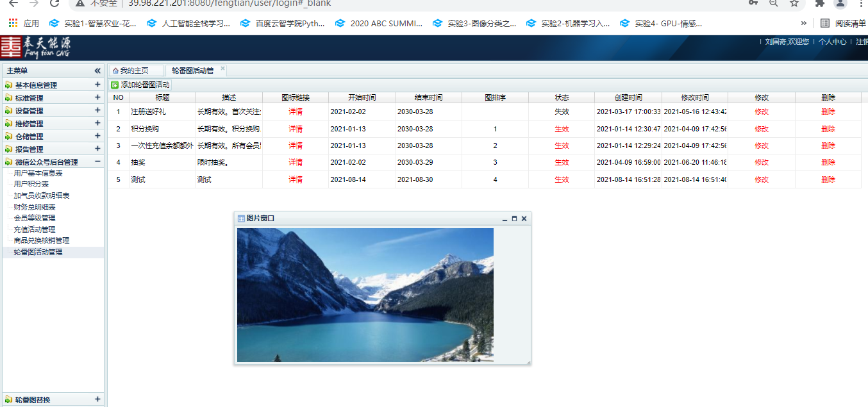Screen dimensions: 868x407
Task: Open 充值活动管理 in the sidebar
Action: coord(35,229)
